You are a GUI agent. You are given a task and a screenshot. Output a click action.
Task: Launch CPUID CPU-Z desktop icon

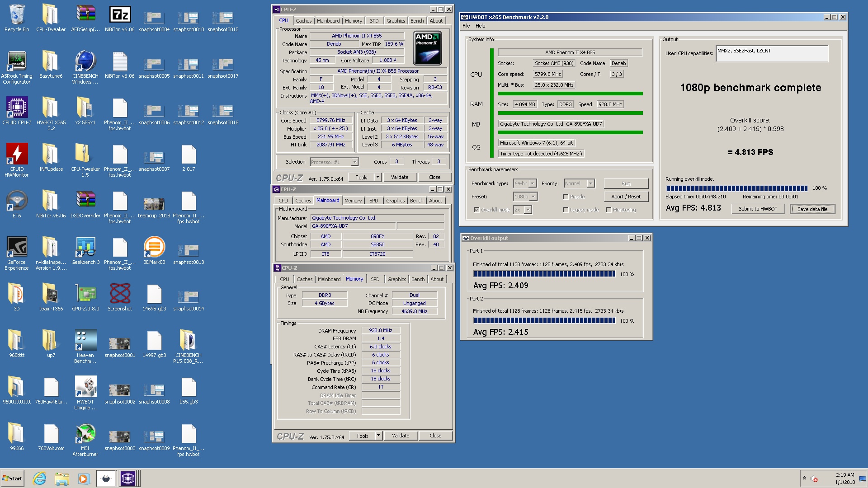[17, 111]
